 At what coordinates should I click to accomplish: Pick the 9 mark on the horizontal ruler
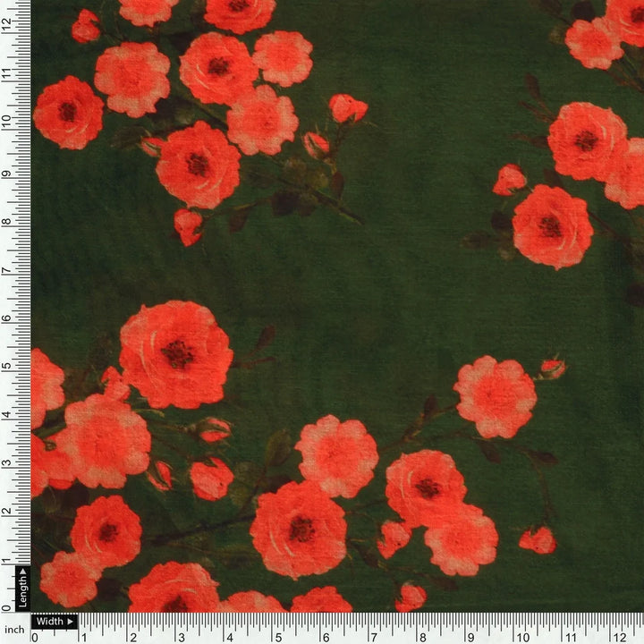point(472,637)
